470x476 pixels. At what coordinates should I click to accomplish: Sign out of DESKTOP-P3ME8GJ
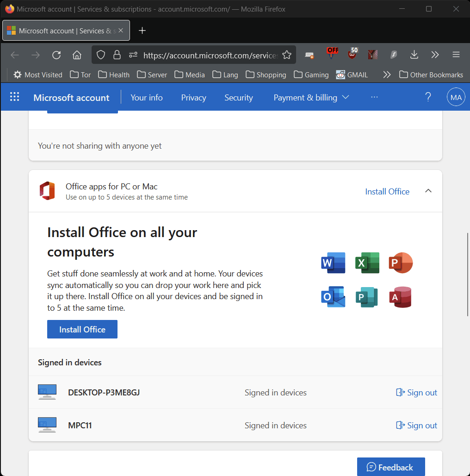(417, 392)
